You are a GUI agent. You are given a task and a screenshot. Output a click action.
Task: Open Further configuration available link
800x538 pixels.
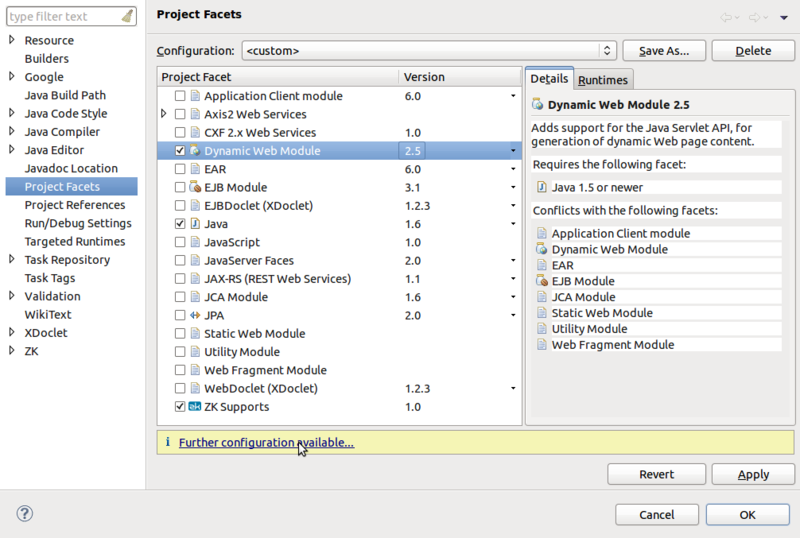click(266, 443)
